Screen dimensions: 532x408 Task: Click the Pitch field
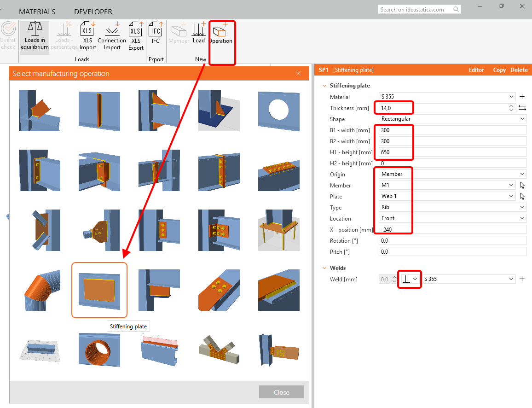coord(452,251)
